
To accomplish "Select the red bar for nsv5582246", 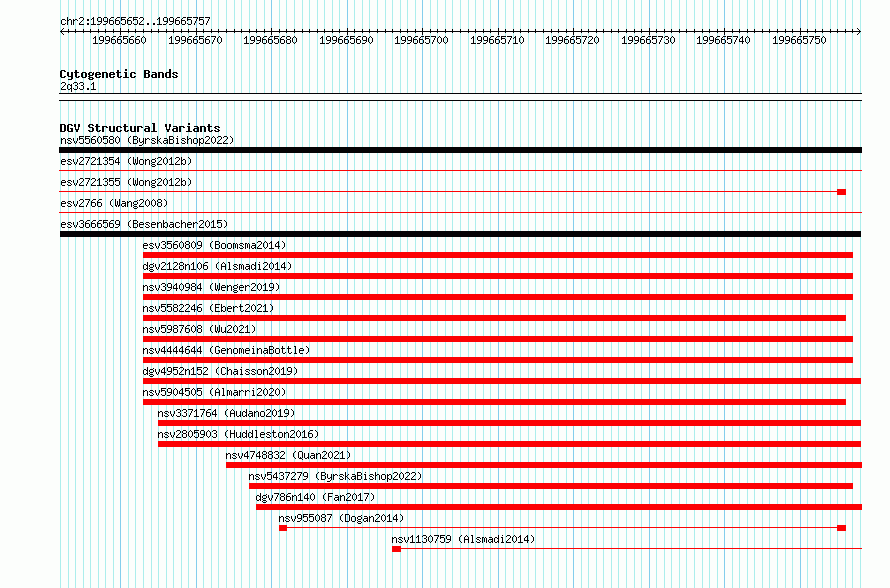I will tap(494, 318).
